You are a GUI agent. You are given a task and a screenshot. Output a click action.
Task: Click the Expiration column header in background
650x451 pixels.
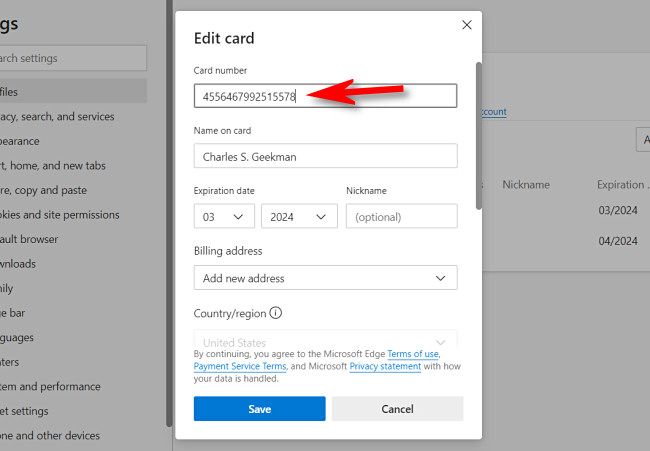623,184
